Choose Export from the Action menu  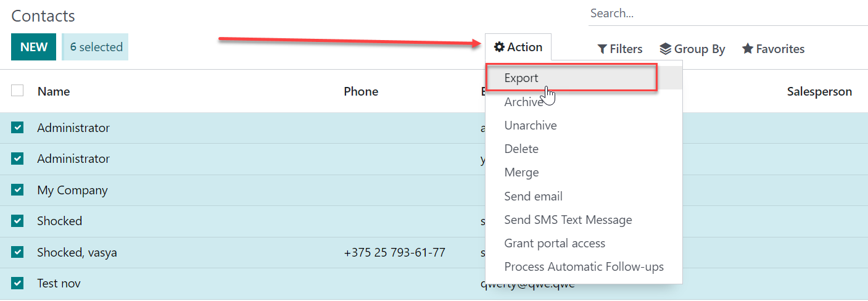[521, 78]
